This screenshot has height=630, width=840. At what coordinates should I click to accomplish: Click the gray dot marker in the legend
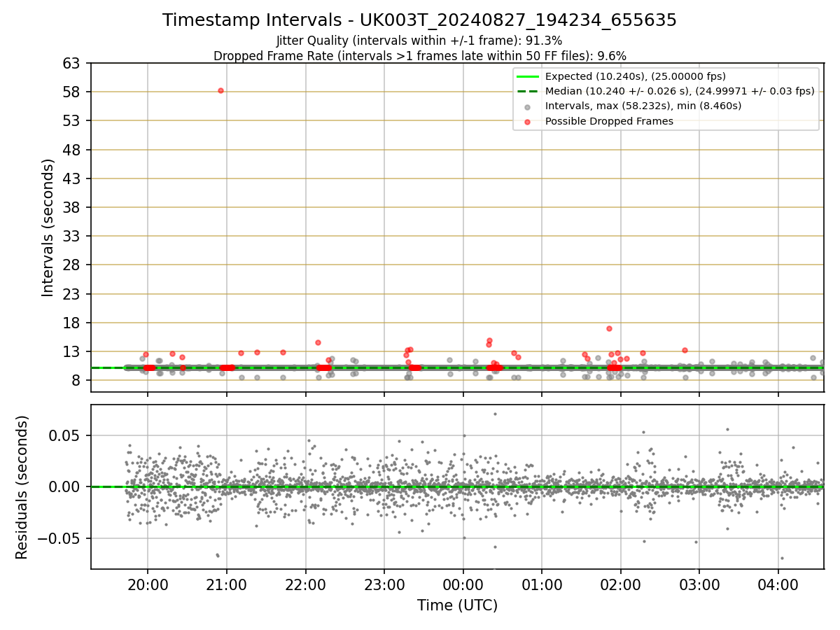click(528, 106)
